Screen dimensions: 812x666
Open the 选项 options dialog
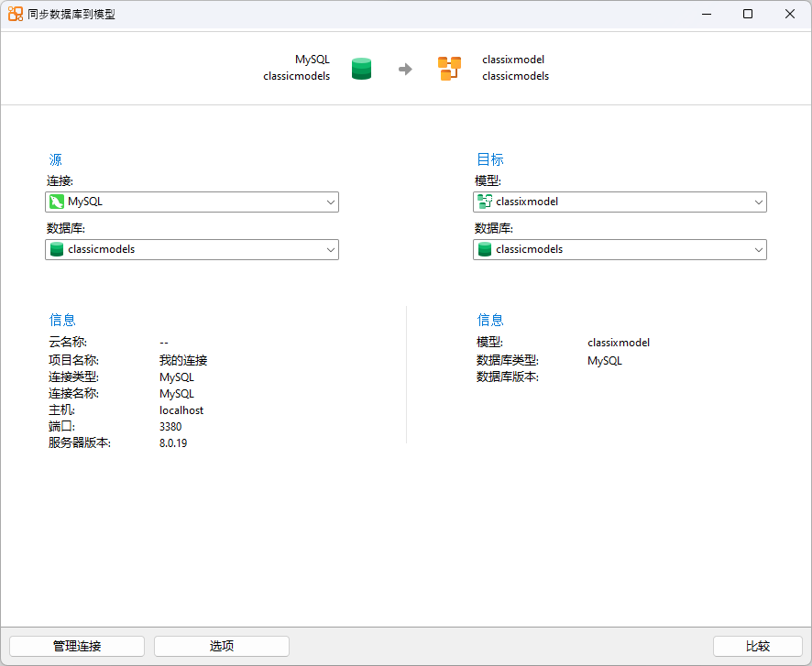pyautogui.click(x=221, y=646)
